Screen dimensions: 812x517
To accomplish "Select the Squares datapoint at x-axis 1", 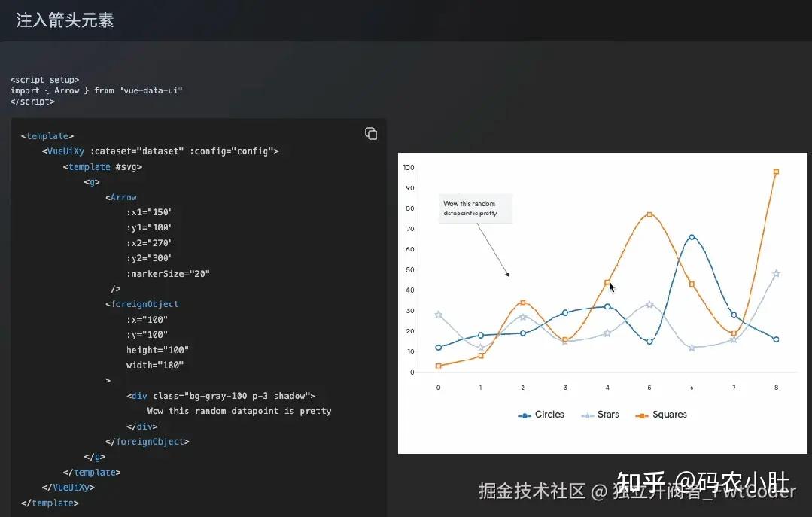I will 481,356.
